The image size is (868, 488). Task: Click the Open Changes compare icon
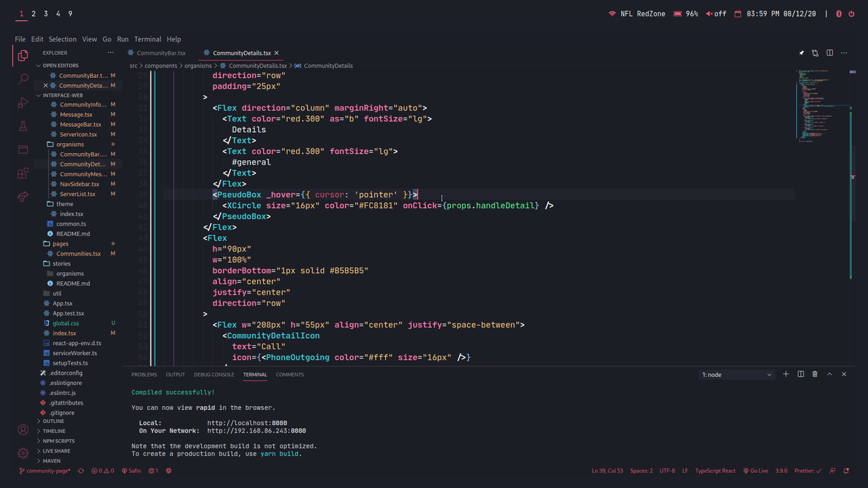(815, 53)
